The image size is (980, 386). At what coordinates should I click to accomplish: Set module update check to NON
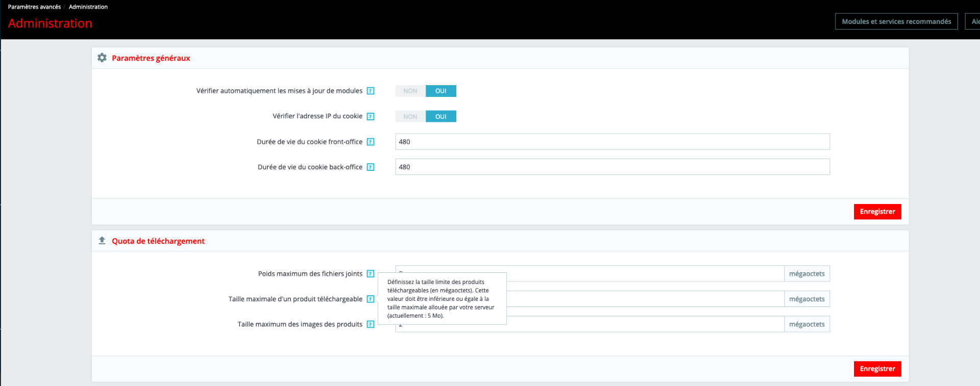click(x=410, y=91)
